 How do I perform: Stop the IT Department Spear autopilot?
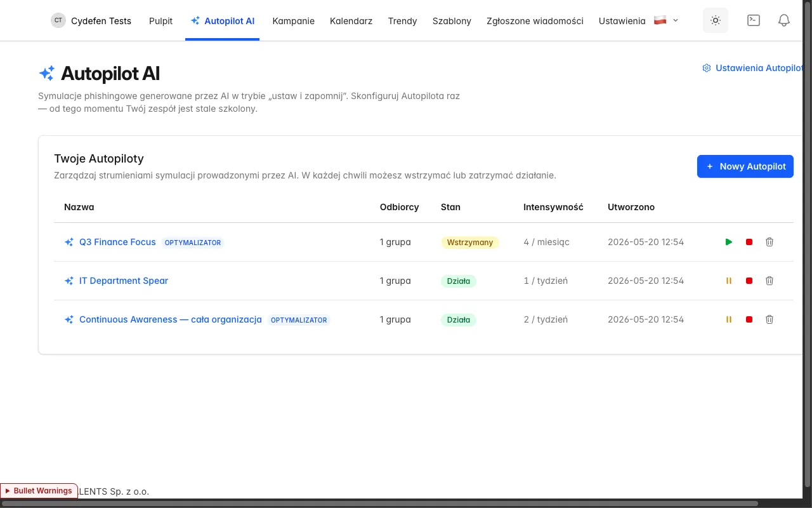coord(749,281)
